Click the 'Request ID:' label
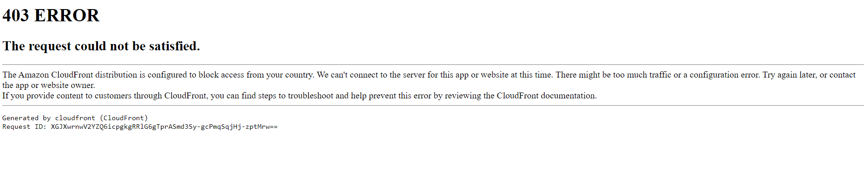The image size is (868, 195). (24, 127)
